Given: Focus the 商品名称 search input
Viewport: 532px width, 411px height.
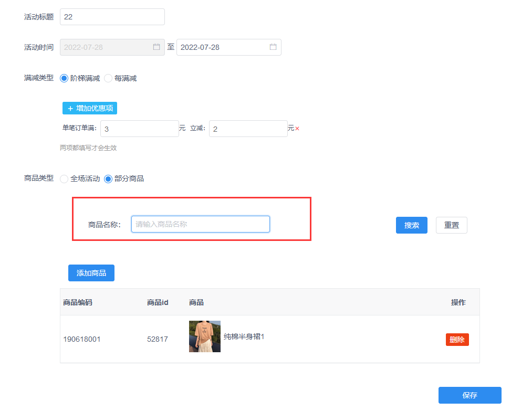Looking at the screenshot, I should click(201, 224).
